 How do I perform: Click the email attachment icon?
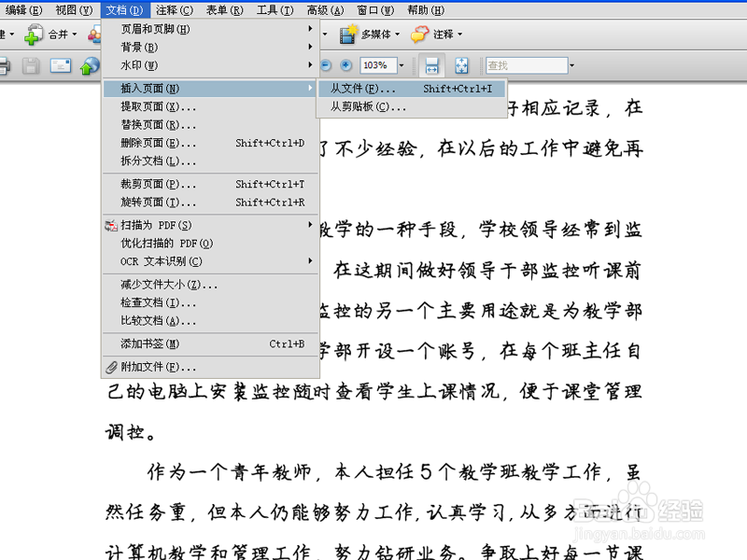click(x=62, y=66)
